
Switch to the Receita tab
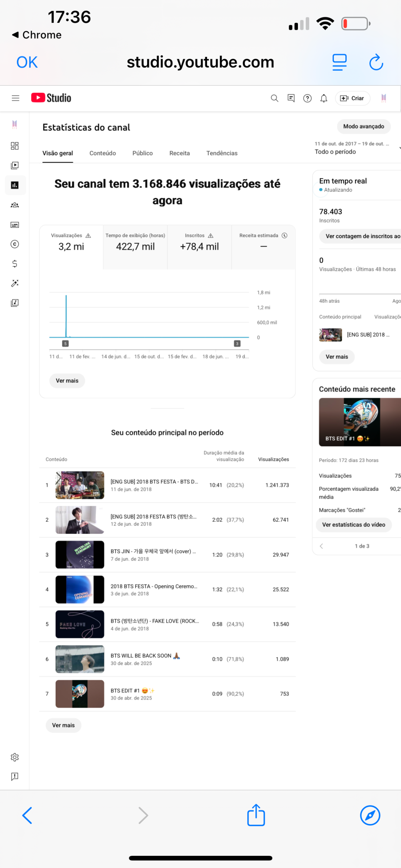tap(179, 153)
